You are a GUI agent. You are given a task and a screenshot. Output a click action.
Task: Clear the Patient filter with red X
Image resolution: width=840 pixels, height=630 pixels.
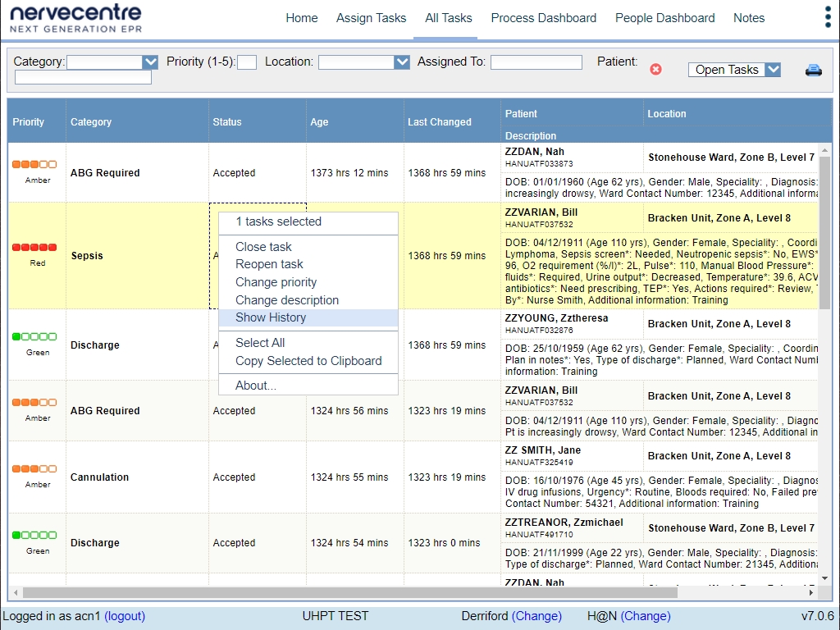[655, 69]
